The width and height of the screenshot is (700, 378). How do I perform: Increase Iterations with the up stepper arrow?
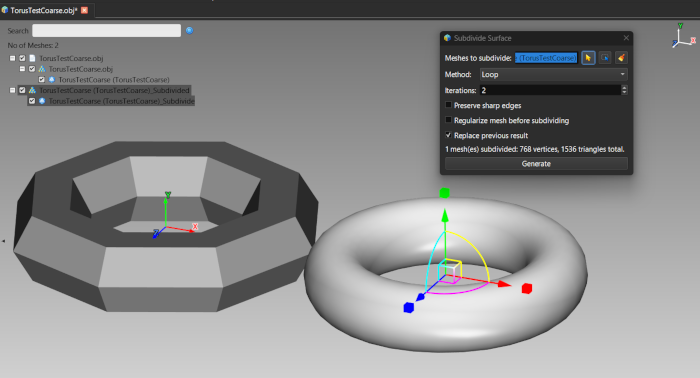click(x=624, y=87)
